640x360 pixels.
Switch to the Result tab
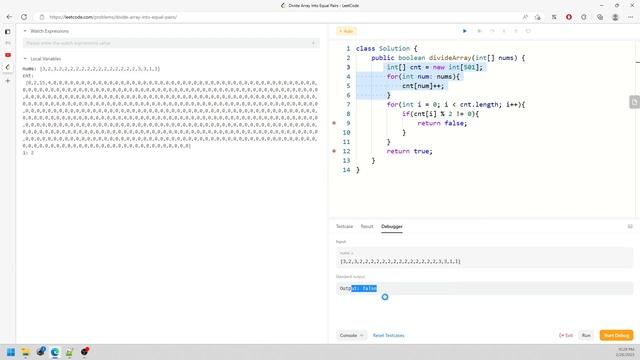[x=367, y=227]
